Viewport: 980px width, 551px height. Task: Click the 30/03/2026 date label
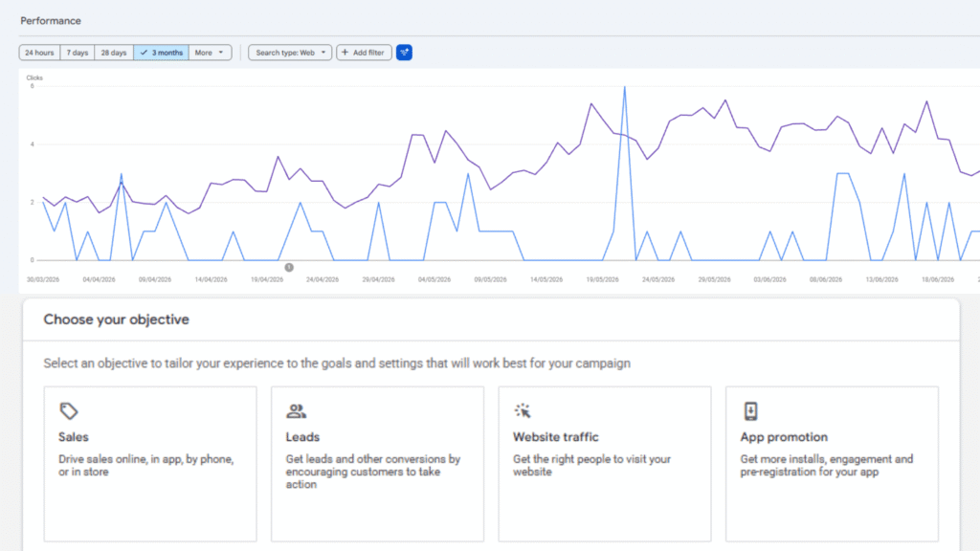(43, 280)
